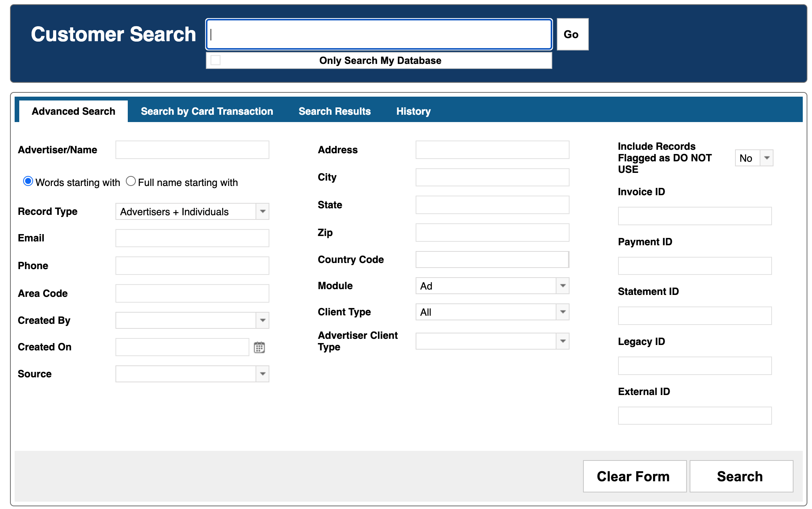Open DO NOT USE records dropdown
The width and height of the screenshot is (812, 509).
(x=766, y=158)
